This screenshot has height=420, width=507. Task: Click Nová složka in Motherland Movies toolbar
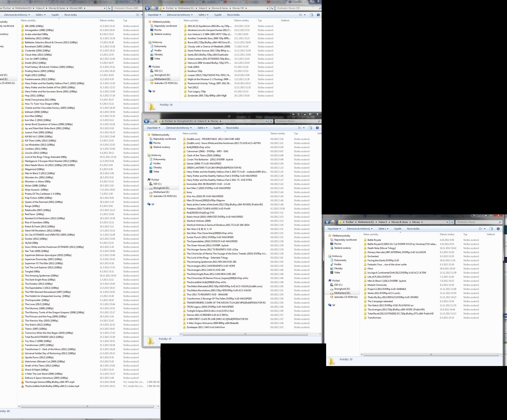point(413,229)
